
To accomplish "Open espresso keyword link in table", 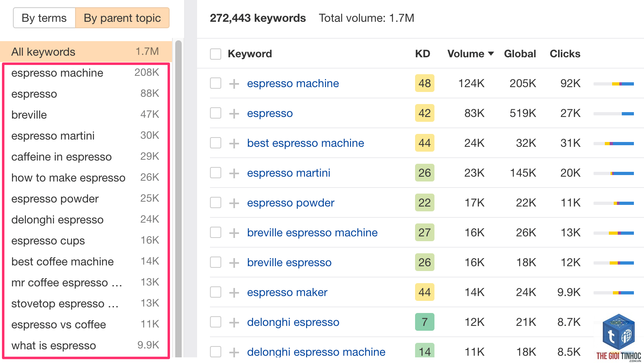I will pos(270,113).
